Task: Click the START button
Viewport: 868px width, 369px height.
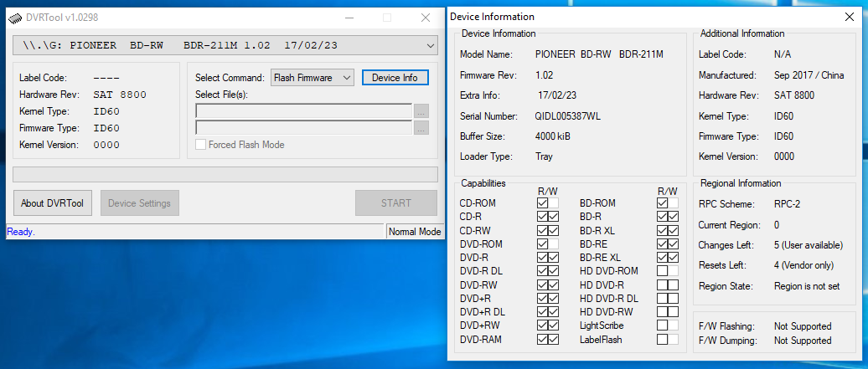Action: [395, 203]
